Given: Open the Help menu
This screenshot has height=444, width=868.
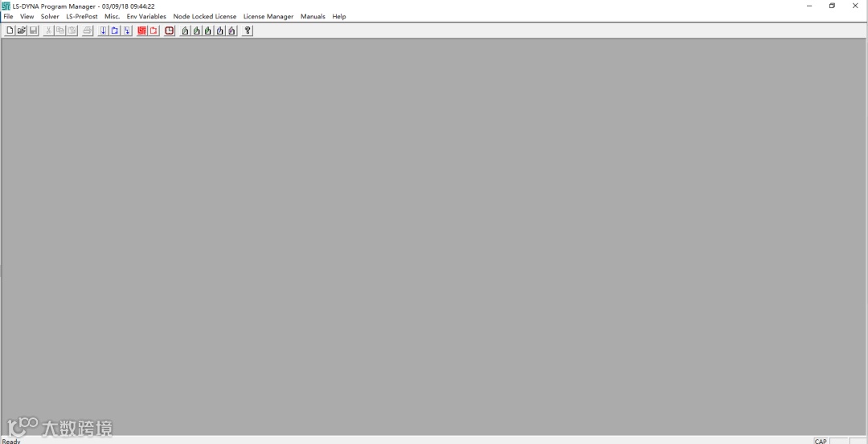Looking at the screenshot, I should [x=339, y=17].
